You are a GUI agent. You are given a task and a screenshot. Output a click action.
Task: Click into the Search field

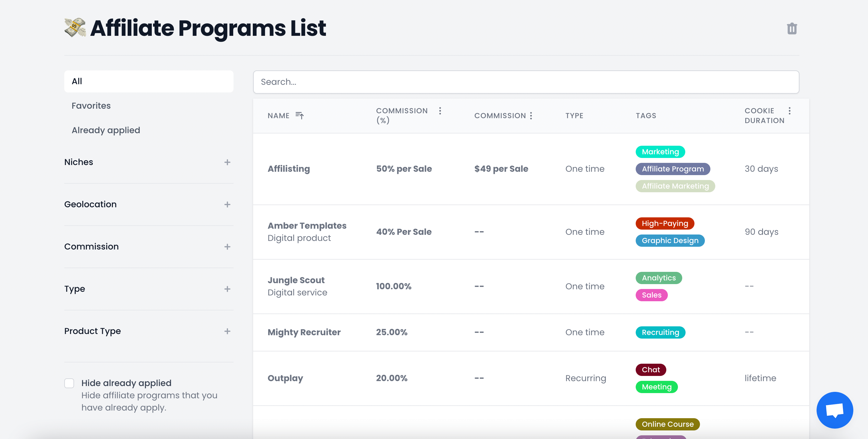click(x=526, y=82)
